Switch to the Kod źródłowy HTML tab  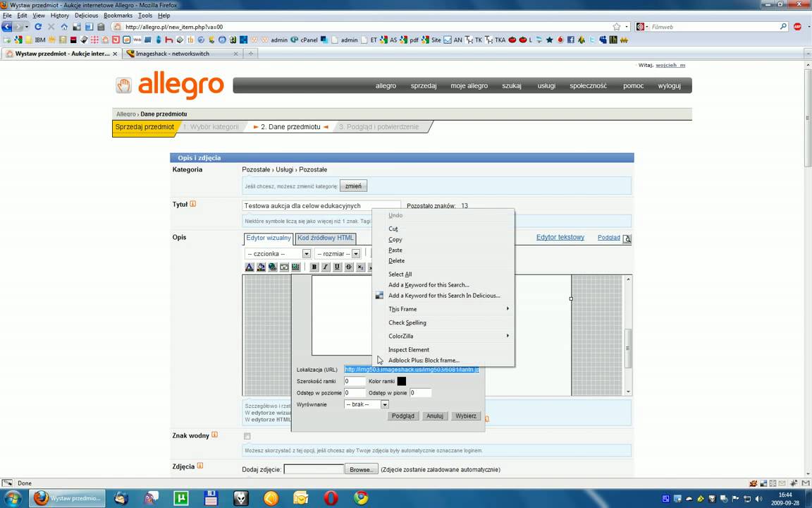click(x=326, y=238)
